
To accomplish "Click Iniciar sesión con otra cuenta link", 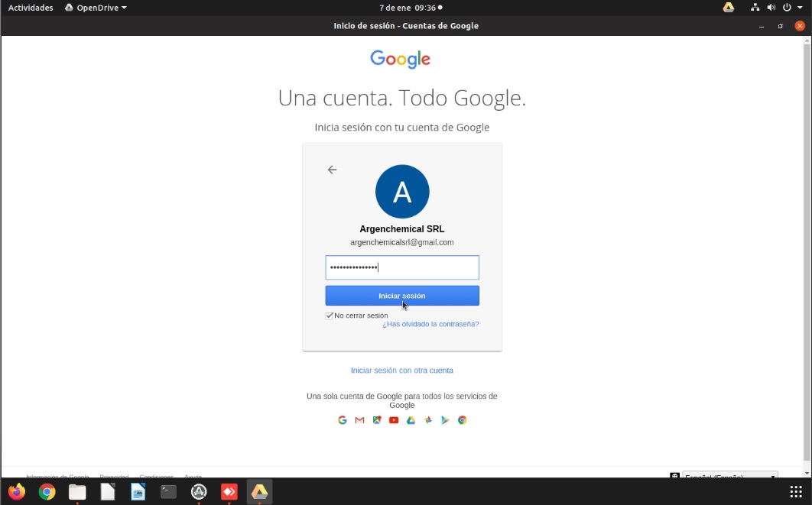I will 402,371.
